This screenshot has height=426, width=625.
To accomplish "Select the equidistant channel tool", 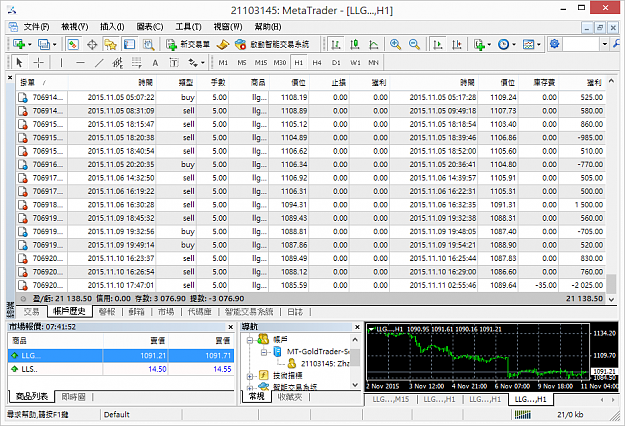I will click(118, 63).
